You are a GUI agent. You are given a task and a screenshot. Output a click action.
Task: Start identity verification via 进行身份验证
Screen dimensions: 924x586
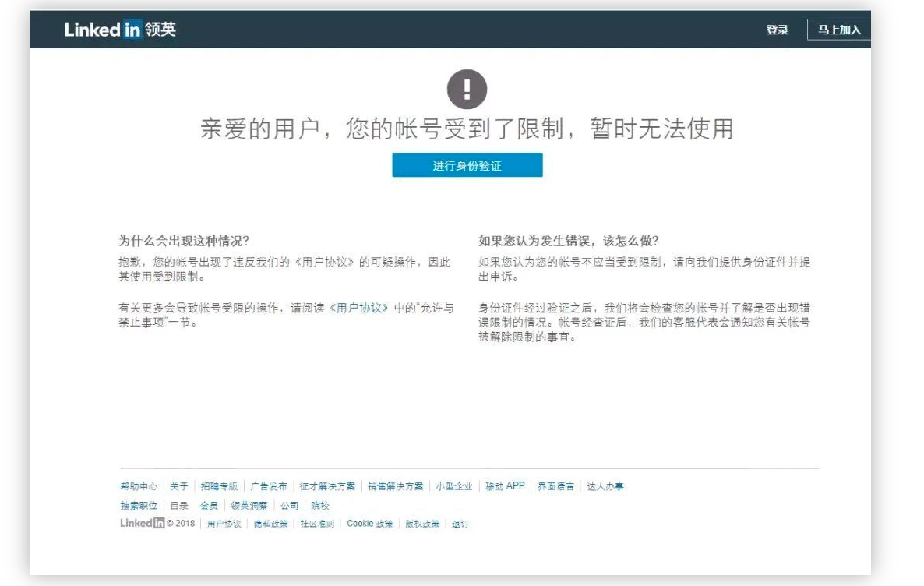click(467, 165)
